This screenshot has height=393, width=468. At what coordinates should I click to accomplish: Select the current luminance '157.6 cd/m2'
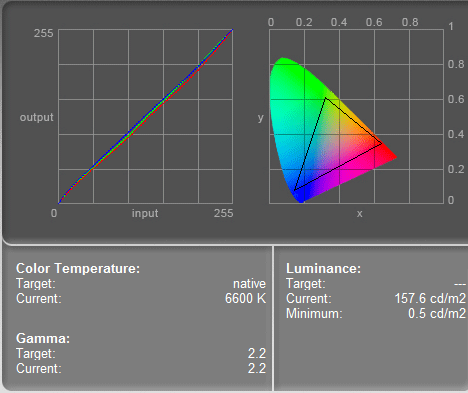coord(430,298)
